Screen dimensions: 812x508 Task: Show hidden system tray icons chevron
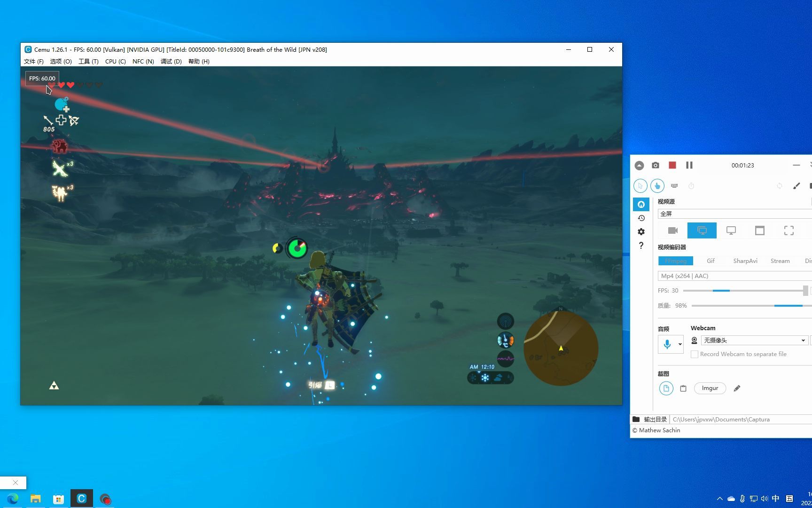[x=719, y=499]
